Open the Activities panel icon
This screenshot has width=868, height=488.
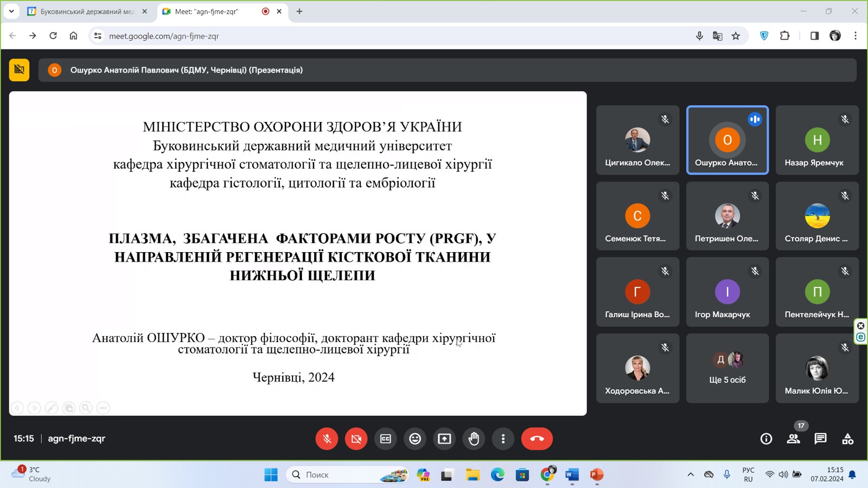click(x=847, y=439)
